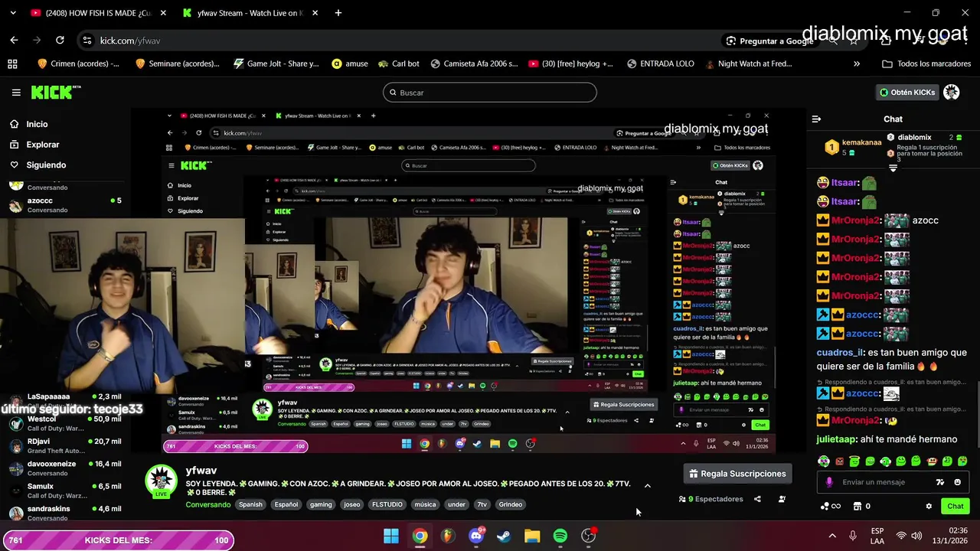Screen dimensions: 980x551
Task: Open chat settings gear icon
Action: [929, 506]
